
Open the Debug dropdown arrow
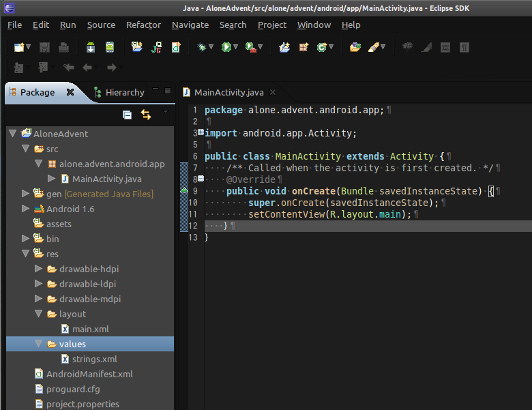point(211,47)
